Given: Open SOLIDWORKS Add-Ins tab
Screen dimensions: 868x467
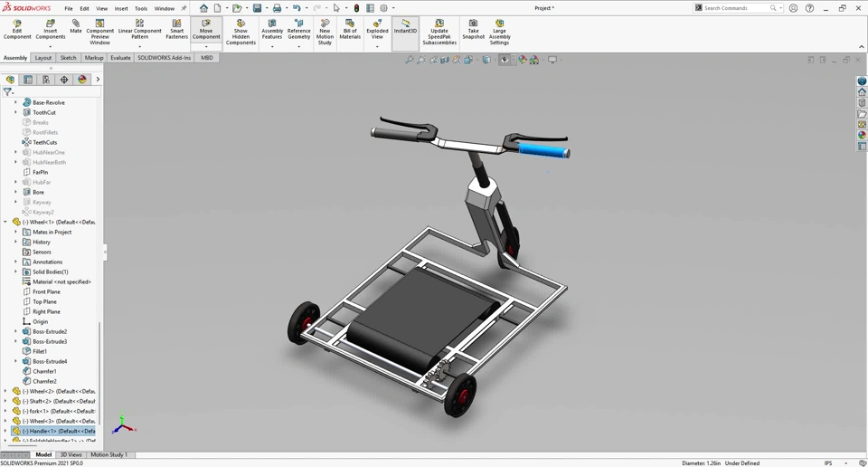Looking at the screenshot, I should click(164, 58).
